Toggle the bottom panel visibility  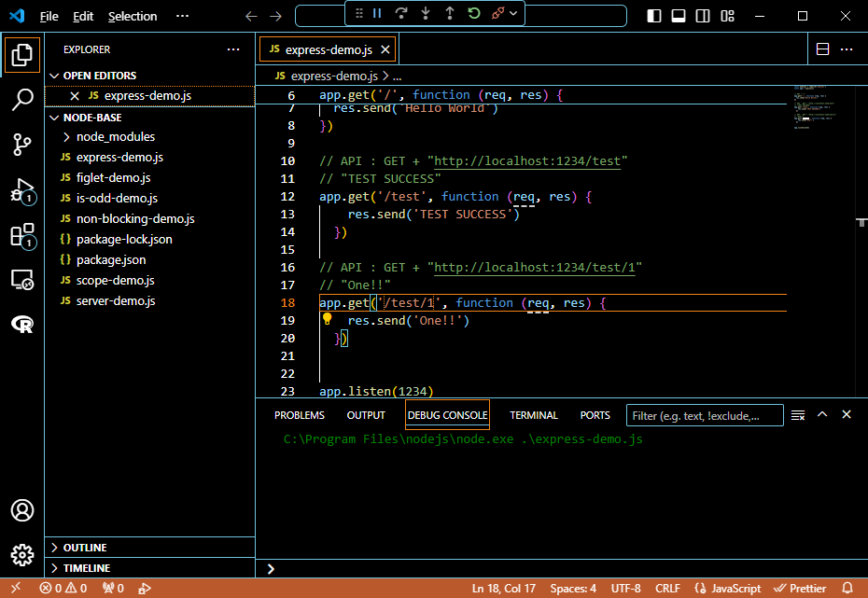tap(679, 16)
